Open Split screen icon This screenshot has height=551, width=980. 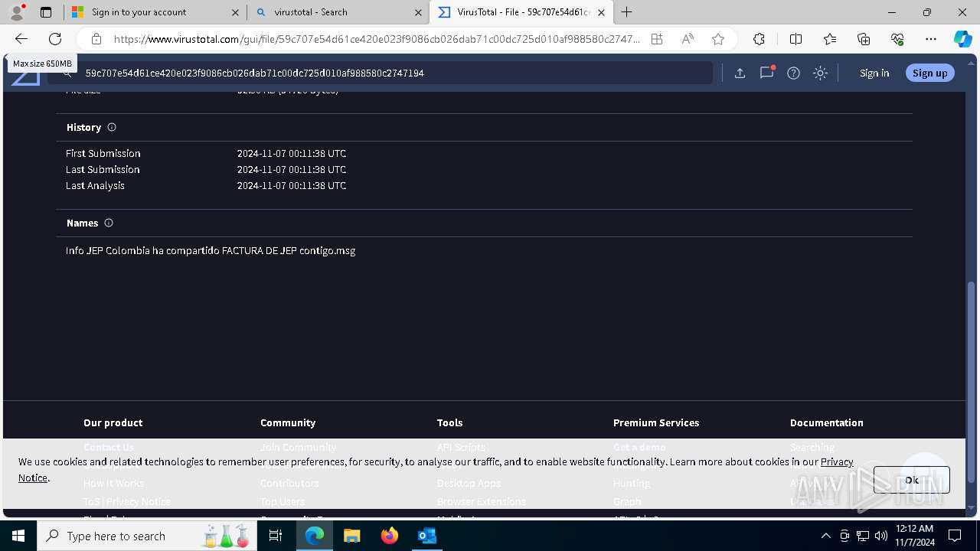[795, 39]
